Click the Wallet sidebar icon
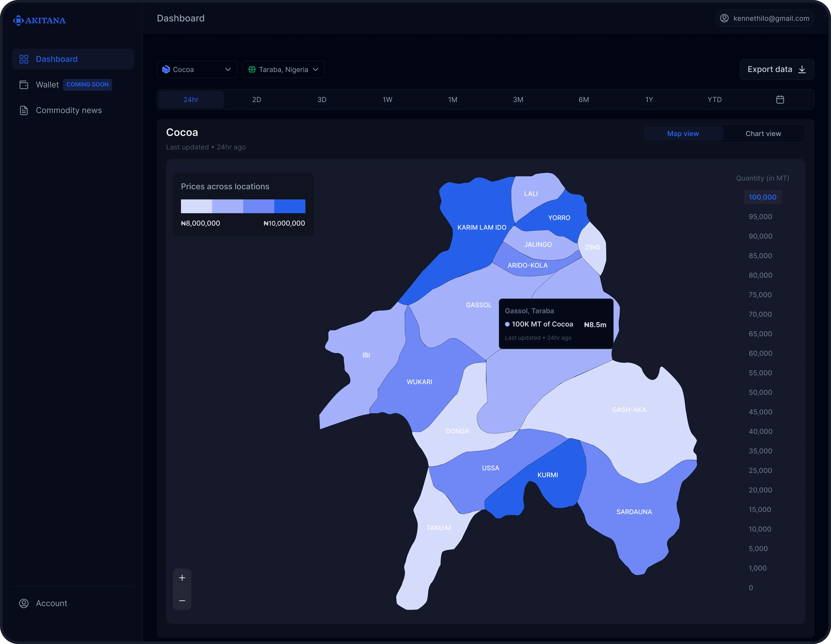This screenshot has height=644, width=831. (x=24, y=85)
